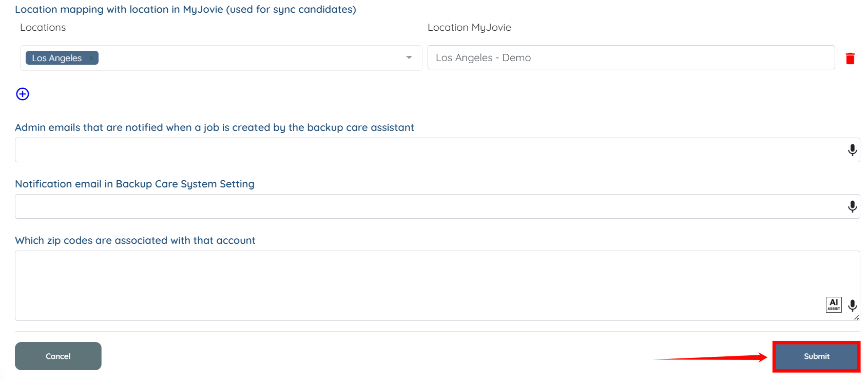868x381 pixels.
Task: Open the Locations multi-select box
Action: (246, 58)
